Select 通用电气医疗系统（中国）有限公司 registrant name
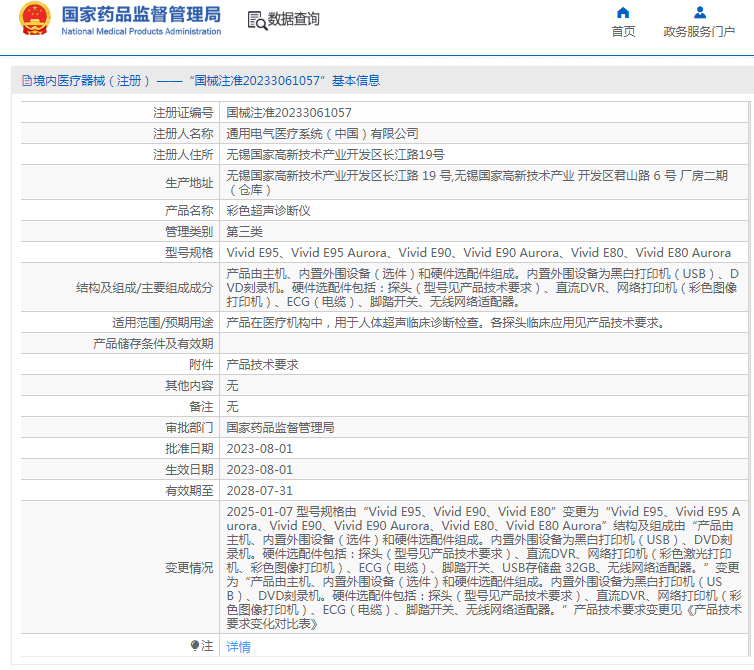 point(322,134)
